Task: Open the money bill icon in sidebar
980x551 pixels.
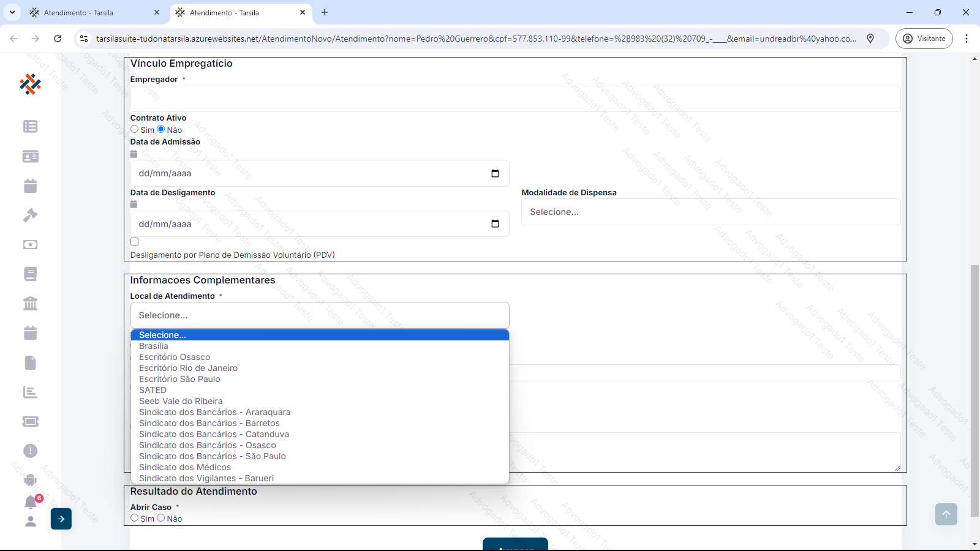Action: pos(30,244)
